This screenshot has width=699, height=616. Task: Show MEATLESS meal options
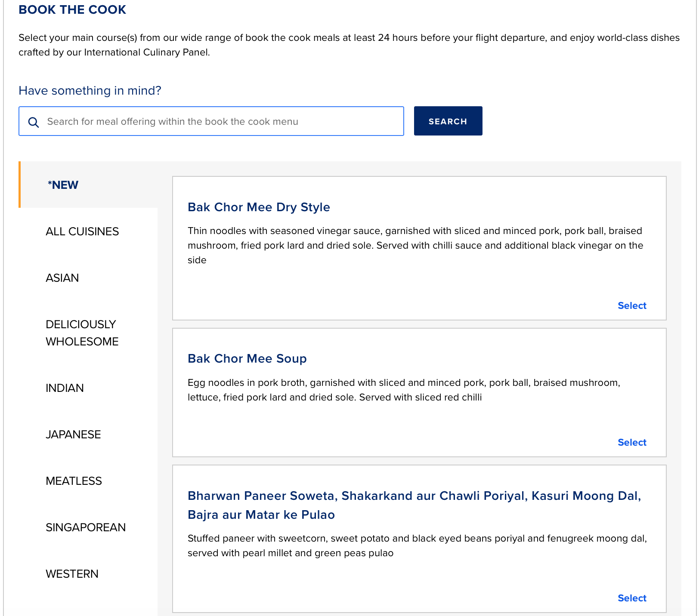click(74, 481)
